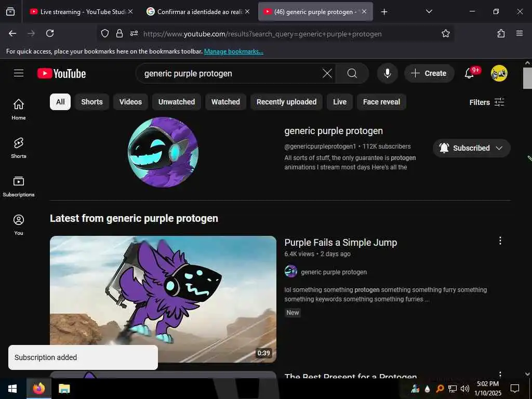Start voice search with the microphone
Screen dimensions: 532x399
(x=388, y=73)
